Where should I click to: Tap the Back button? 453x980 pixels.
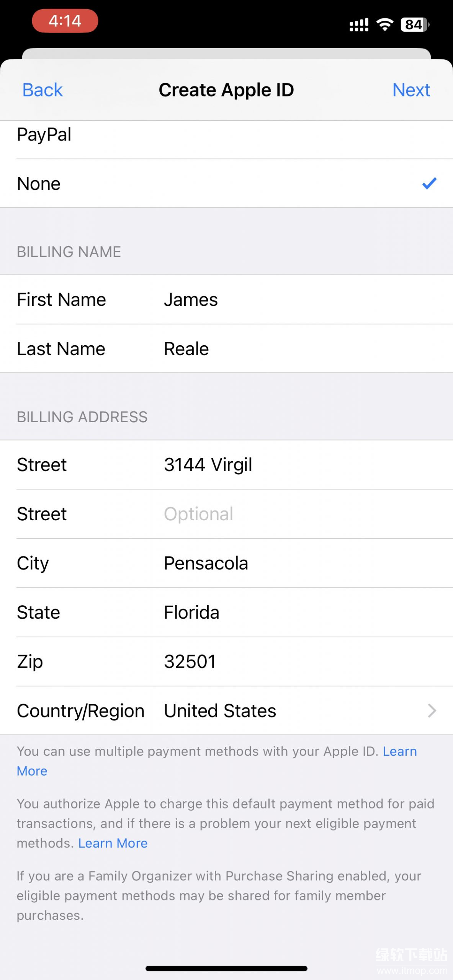[43, 90]
